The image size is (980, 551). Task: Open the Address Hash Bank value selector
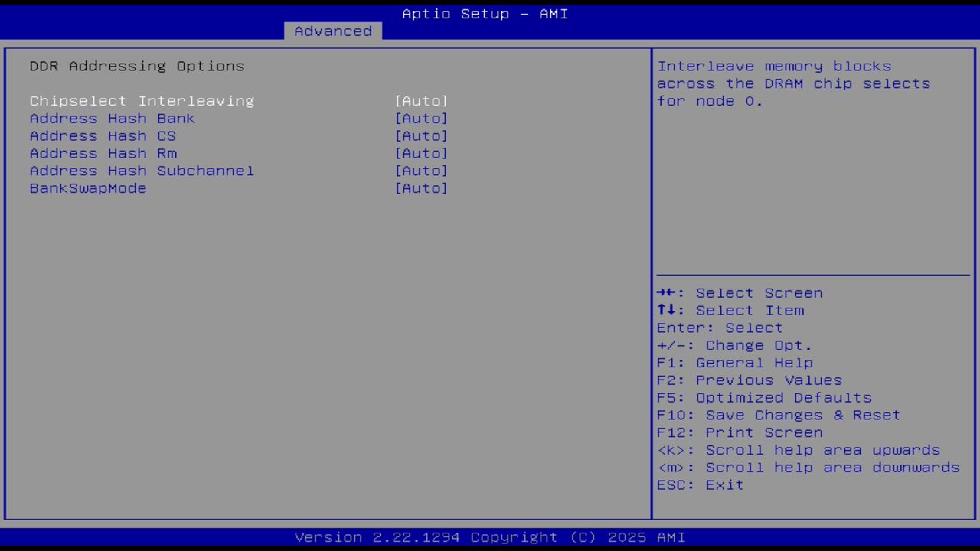pos(421,118)
